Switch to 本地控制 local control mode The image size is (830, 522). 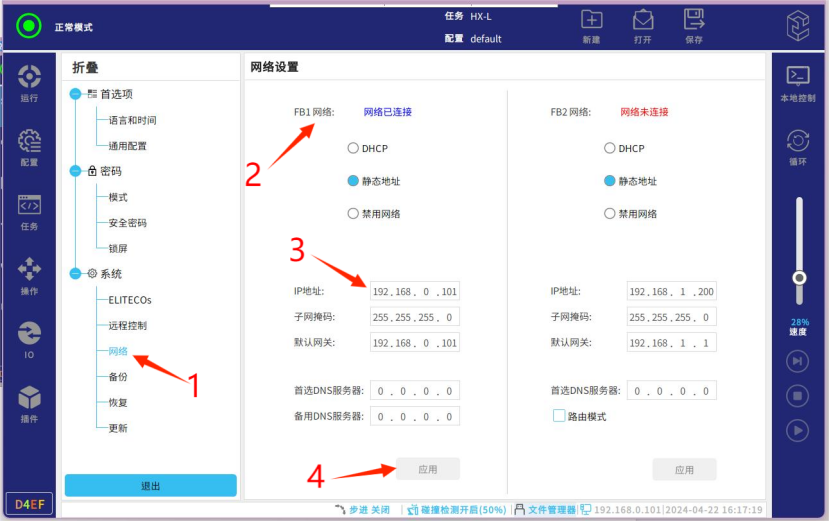(798, 82)
